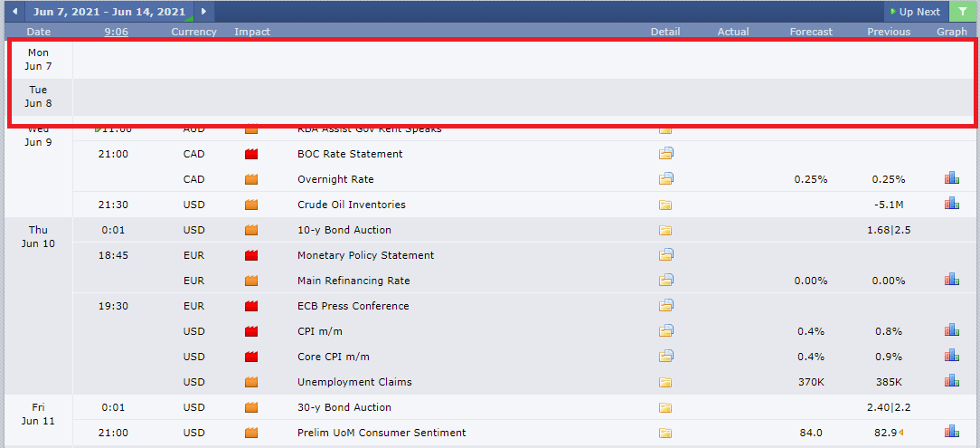
Task: Open detail folder for ECB Press Conference
Action: pyautogui.click(x=665, y=306)
